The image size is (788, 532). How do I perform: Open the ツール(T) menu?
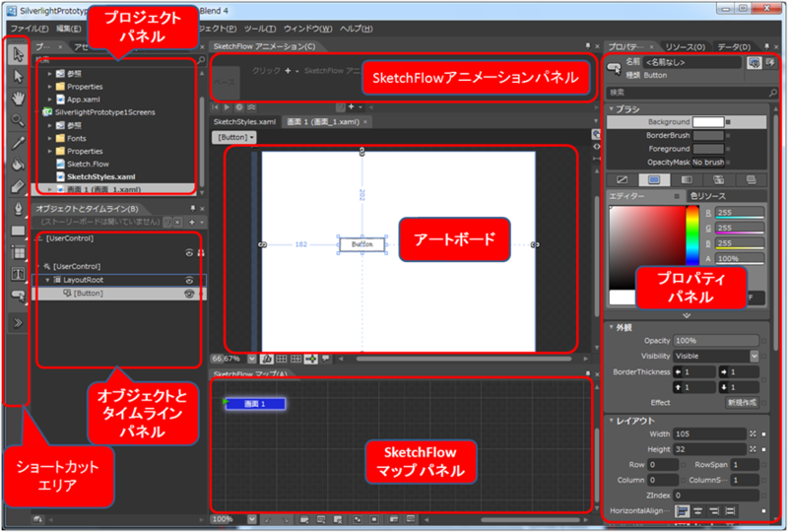(x=260, y=29)
